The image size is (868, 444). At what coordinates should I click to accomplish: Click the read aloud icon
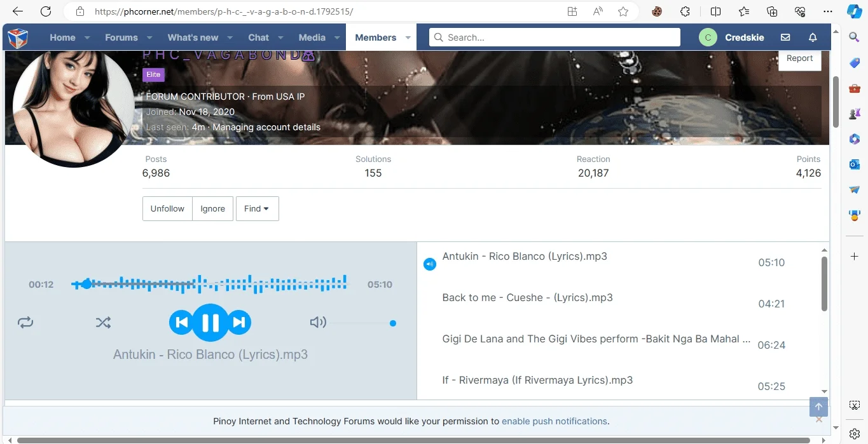(598, 11)
